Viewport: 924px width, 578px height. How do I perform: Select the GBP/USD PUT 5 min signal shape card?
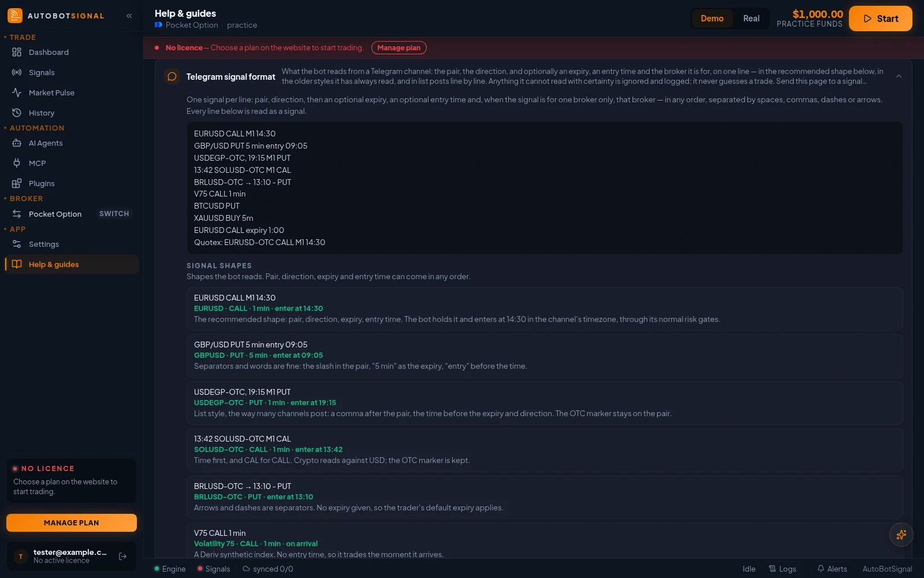545,355
